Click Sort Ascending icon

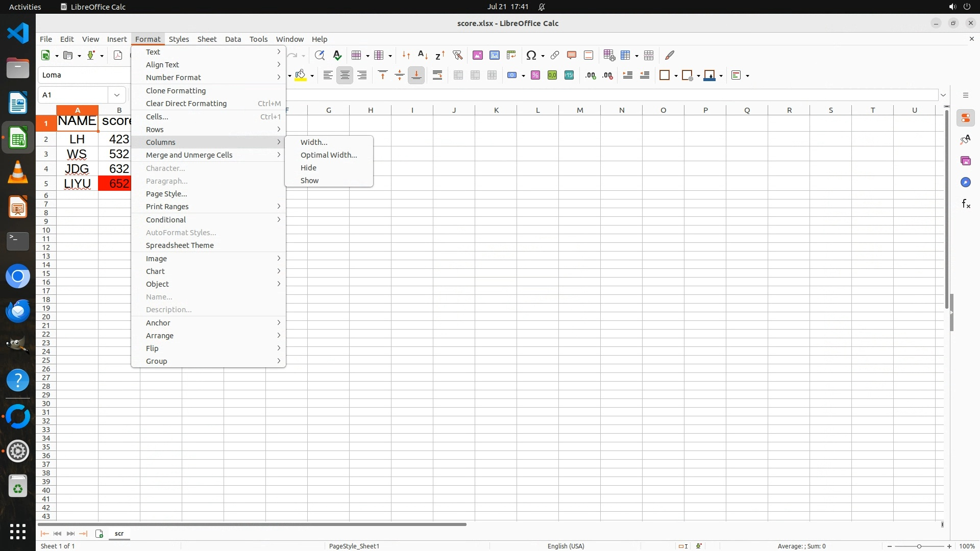[x=423, y=55]
